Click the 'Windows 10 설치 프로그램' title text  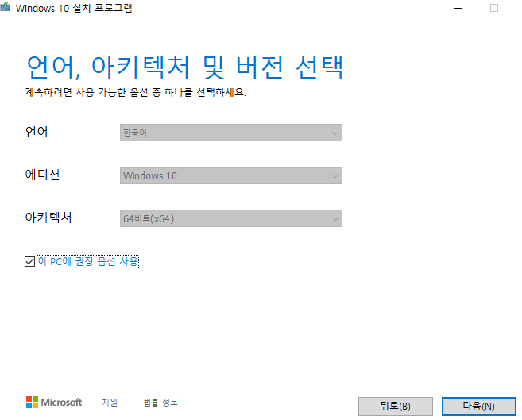74,8
